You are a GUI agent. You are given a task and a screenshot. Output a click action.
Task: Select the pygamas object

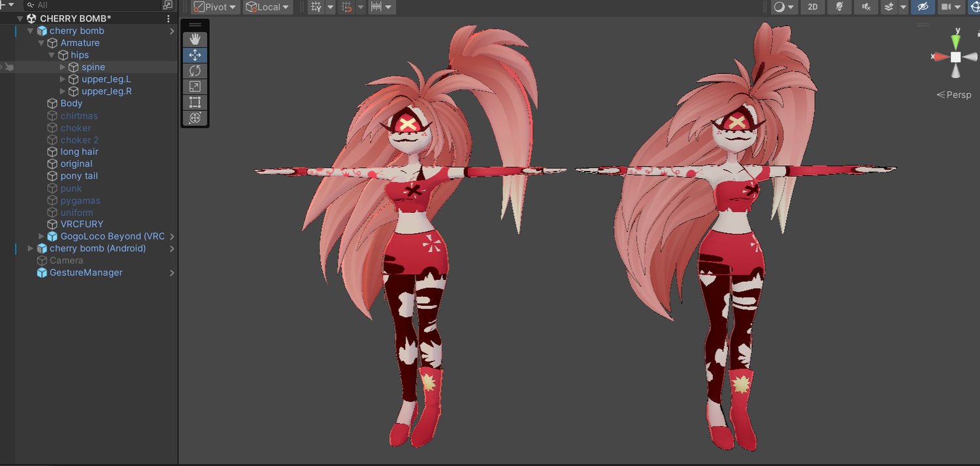coord(80,200)
